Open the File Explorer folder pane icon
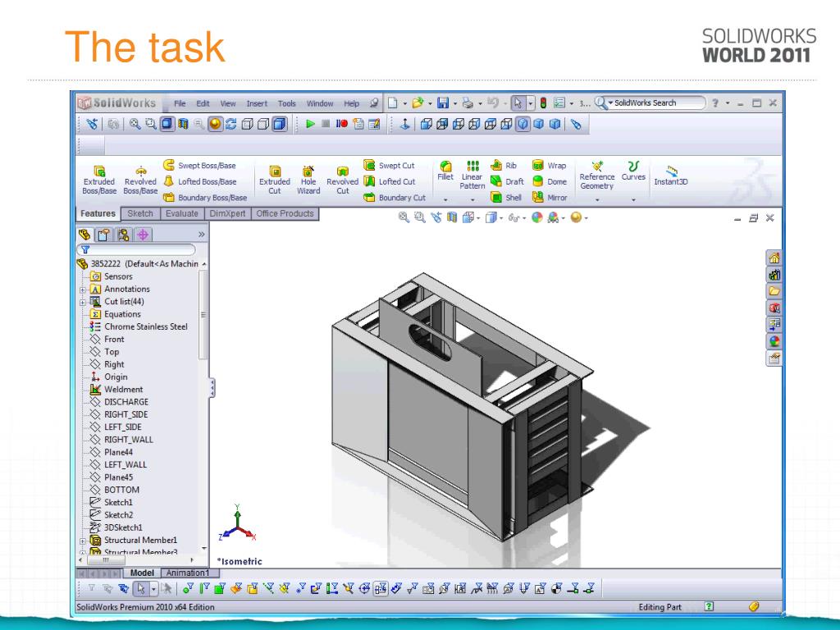 774,291
